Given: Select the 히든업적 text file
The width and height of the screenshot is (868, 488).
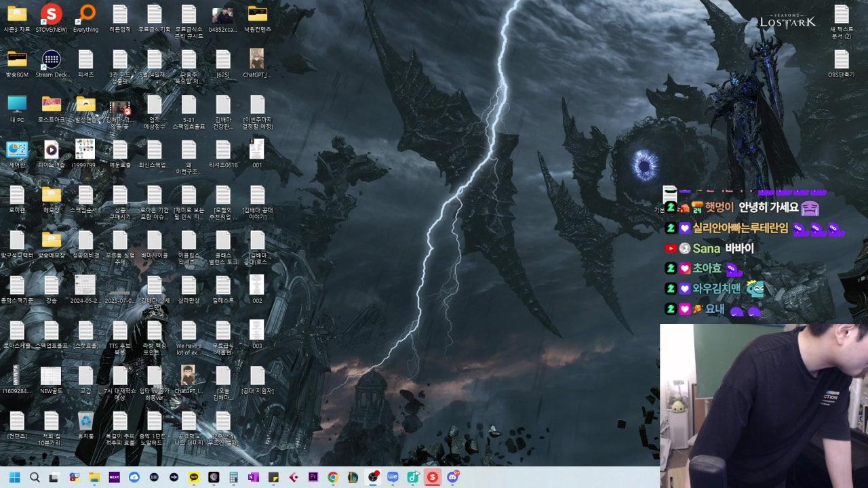Looking at the screenshot, I should [120, 18].
